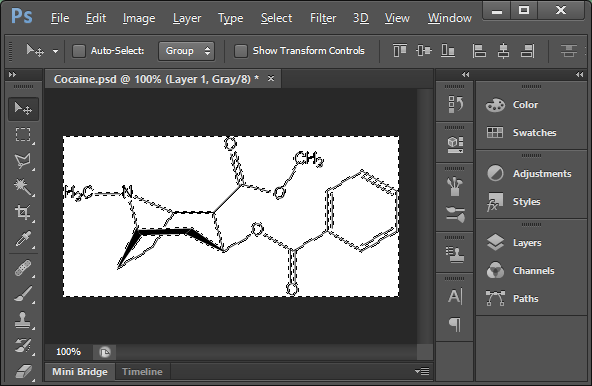Screen dimensions: 592x386
Task: Select the Polygonal Lasso tool
Action: pos(23,161)
